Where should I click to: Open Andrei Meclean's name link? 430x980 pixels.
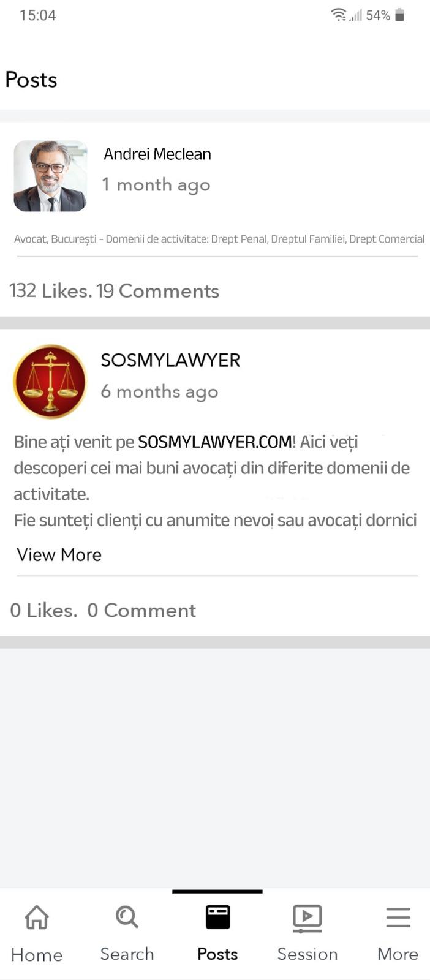click(x=157, y=154)
